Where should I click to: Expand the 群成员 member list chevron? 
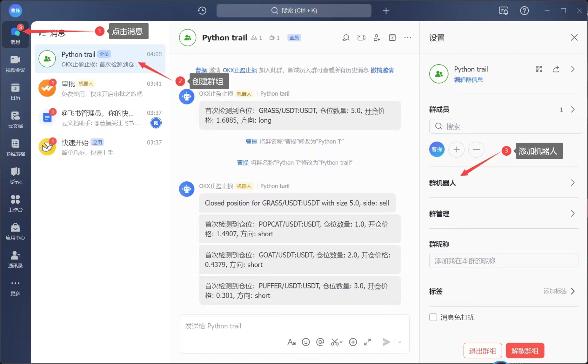click(x=572, y=110)
